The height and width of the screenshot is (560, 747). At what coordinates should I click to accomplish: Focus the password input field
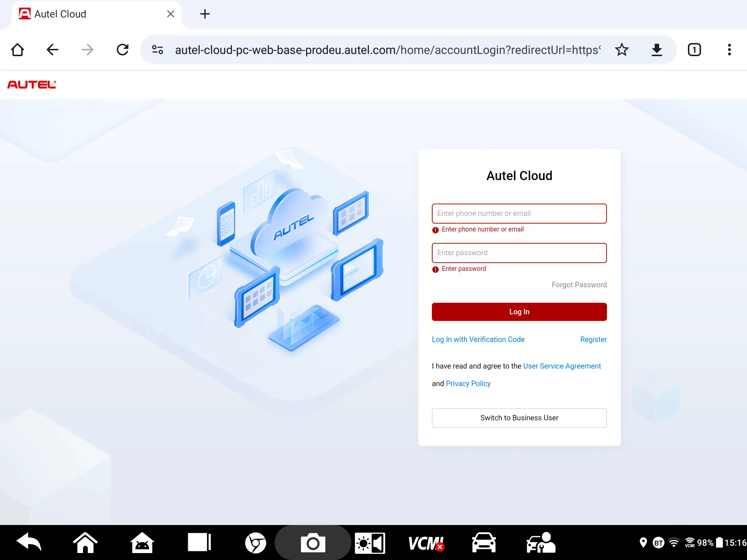tap(519, 253)
